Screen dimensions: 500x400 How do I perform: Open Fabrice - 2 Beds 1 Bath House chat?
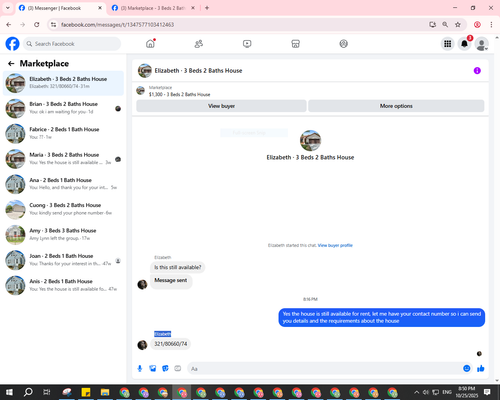click(x=63, y=133)
